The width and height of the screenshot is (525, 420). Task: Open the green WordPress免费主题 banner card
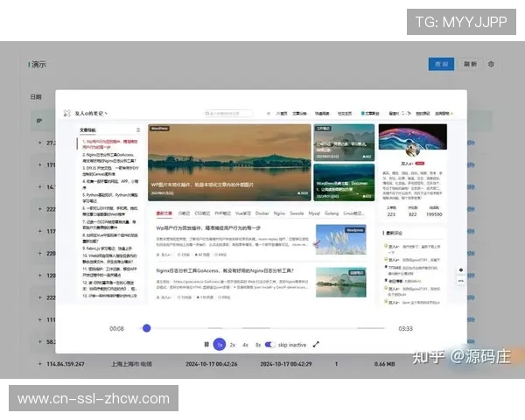point(344,182)
